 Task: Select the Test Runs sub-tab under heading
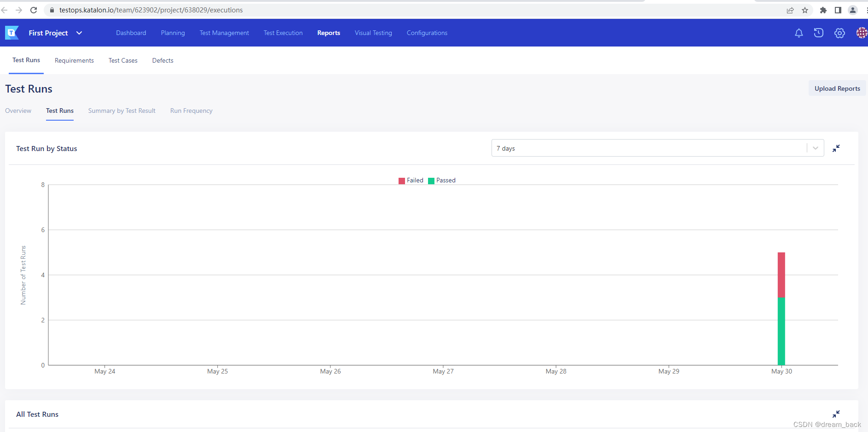coord(60,111)
